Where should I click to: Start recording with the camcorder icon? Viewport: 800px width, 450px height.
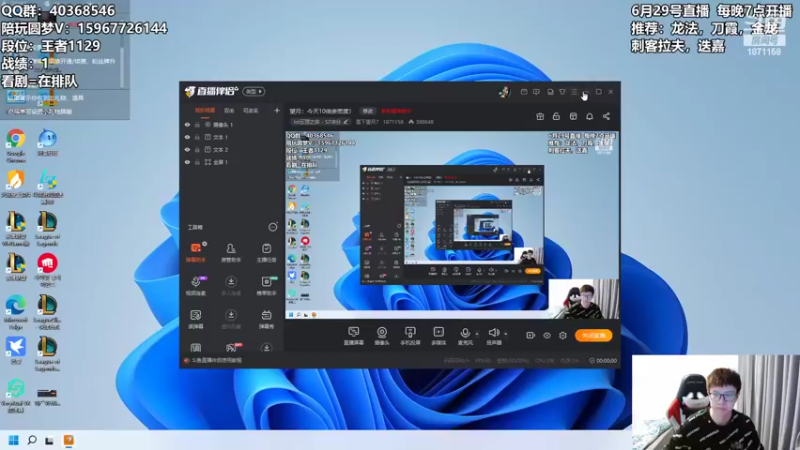[531, 335]
